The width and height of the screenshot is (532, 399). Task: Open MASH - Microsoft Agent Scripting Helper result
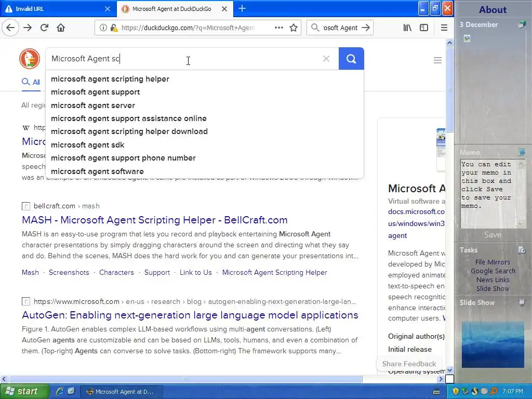[155, 220]
